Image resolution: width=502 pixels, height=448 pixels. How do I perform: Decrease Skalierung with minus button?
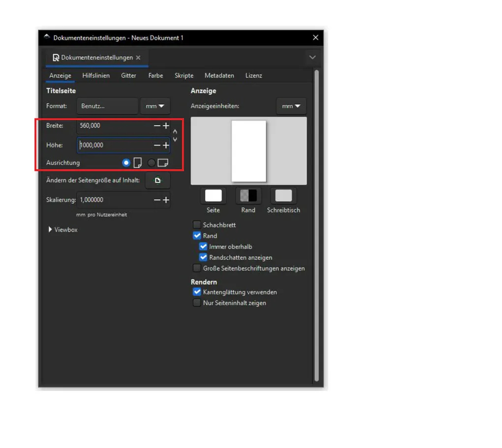[x=157, y=200]
